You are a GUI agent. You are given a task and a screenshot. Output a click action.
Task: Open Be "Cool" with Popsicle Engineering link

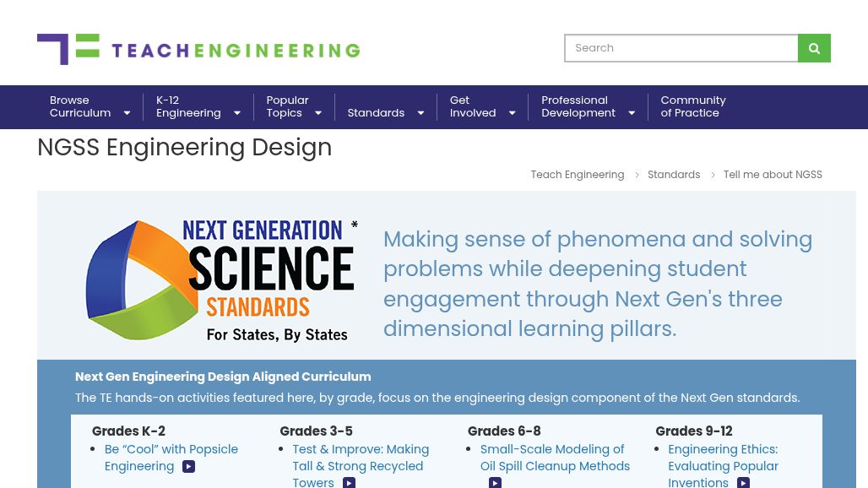point(171,449)
